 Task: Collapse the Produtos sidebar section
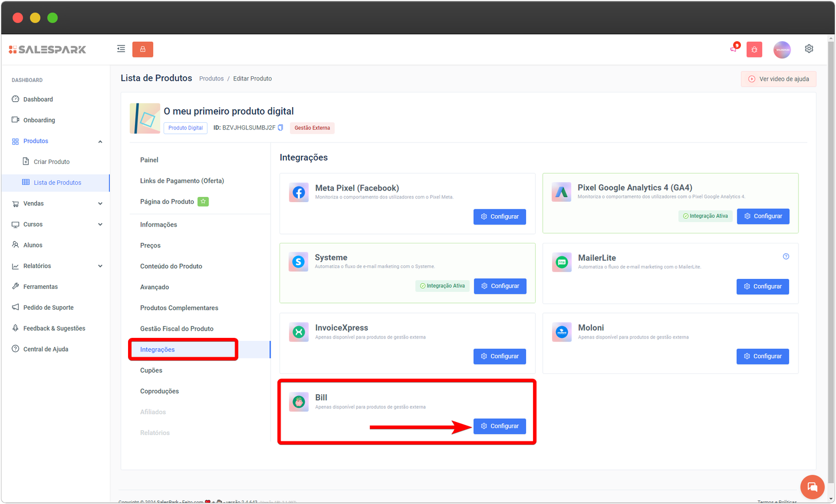tap(100, 142)
